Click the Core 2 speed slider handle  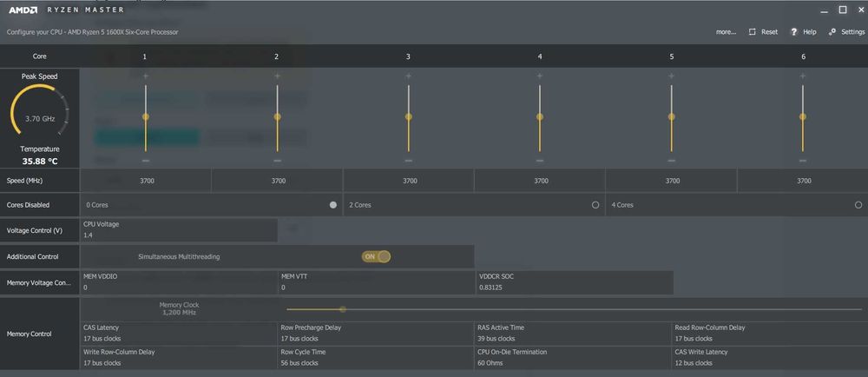(x=278, y=116)
